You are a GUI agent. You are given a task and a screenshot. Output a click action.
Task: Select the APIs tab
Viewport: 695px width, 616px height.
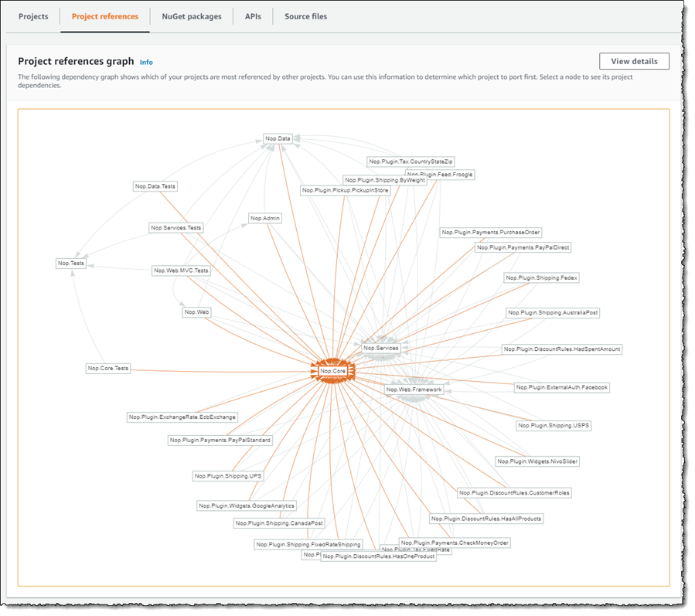[x=253, y=16]
